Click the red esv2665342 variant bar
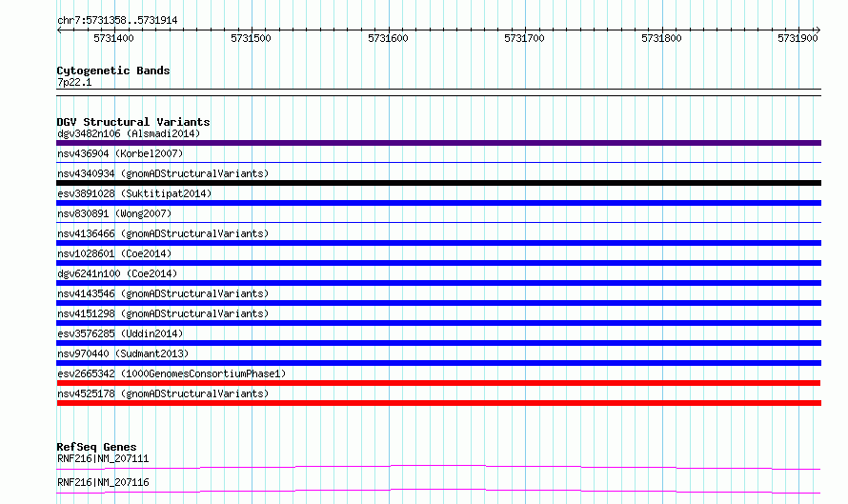The width and height of the screenshot is (848, 504). [x=438, y=383]
